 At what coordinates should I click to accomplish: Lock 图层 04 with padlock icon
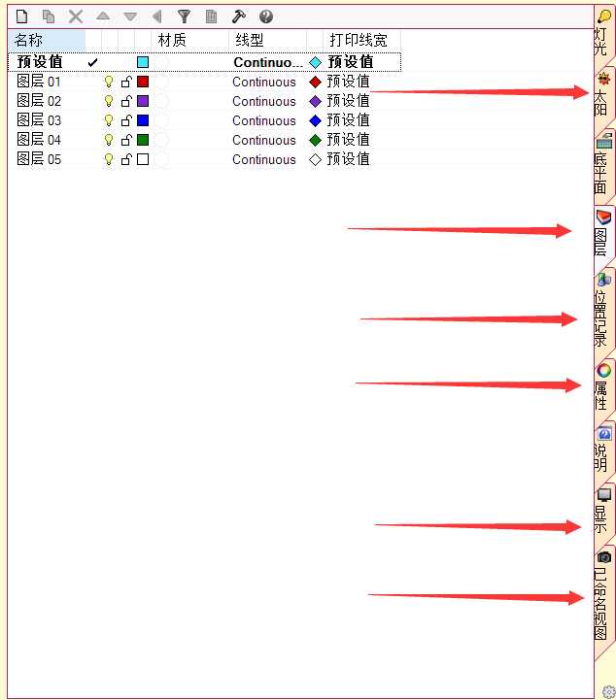(x=126, y=140)
